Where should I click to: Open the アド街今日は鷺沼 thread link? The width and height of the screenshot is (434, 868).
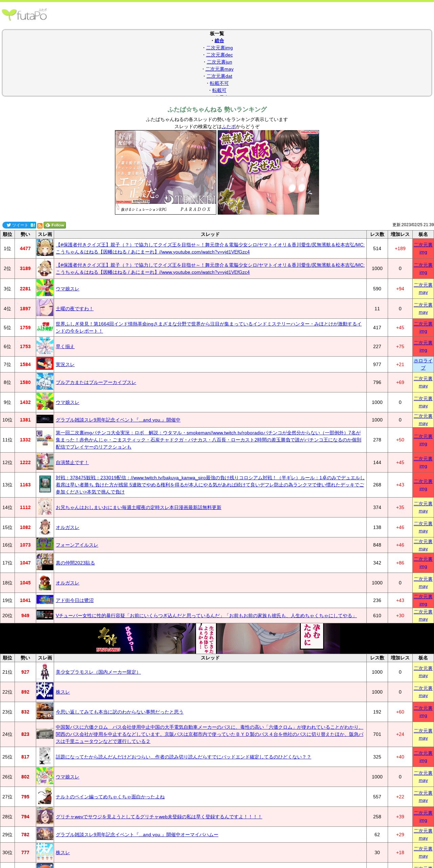75,600
